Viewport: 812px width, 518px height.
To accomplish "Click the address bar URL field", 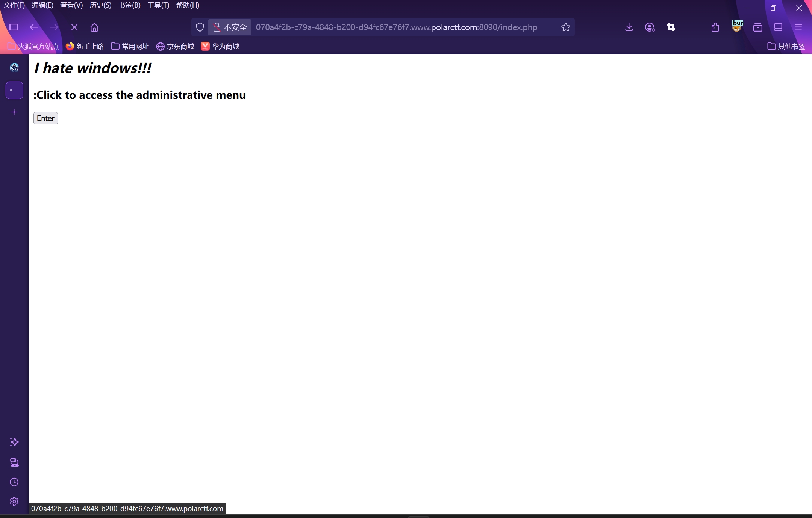I will pos(396,27).
